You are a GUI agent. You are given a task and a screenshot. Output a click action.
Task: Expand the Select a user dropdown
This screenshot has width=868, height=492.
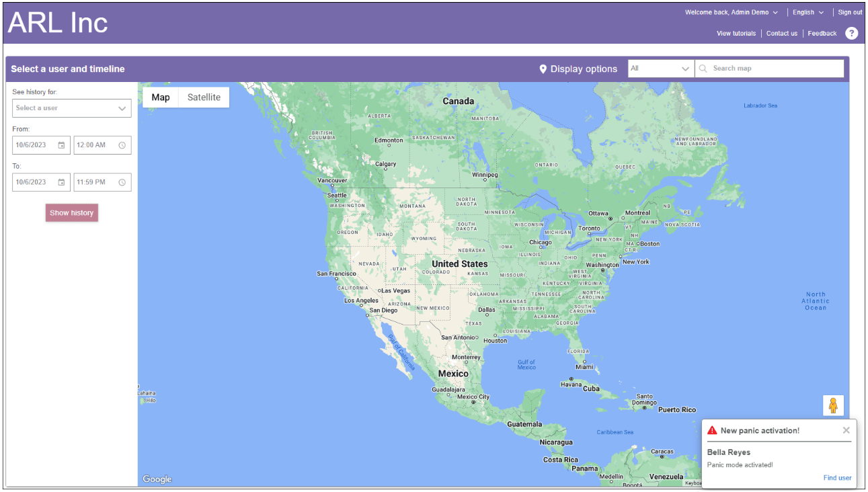click(72, 108)
